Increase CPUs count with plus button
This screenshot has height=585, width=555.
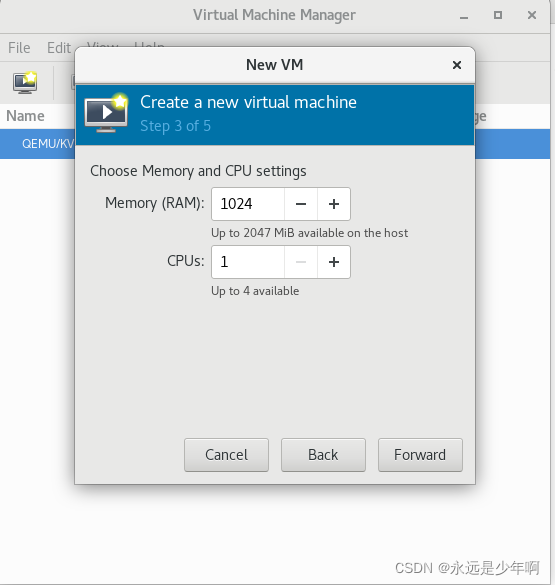(334, 262)
